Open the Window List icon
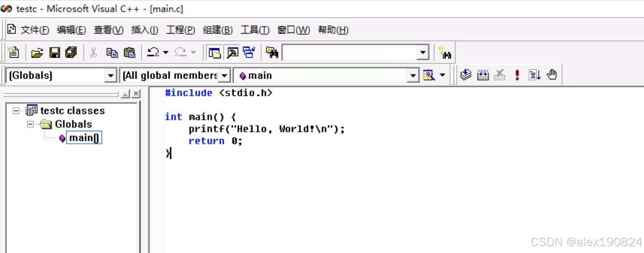Screen dimensions: 644x253 click(249, 52)
